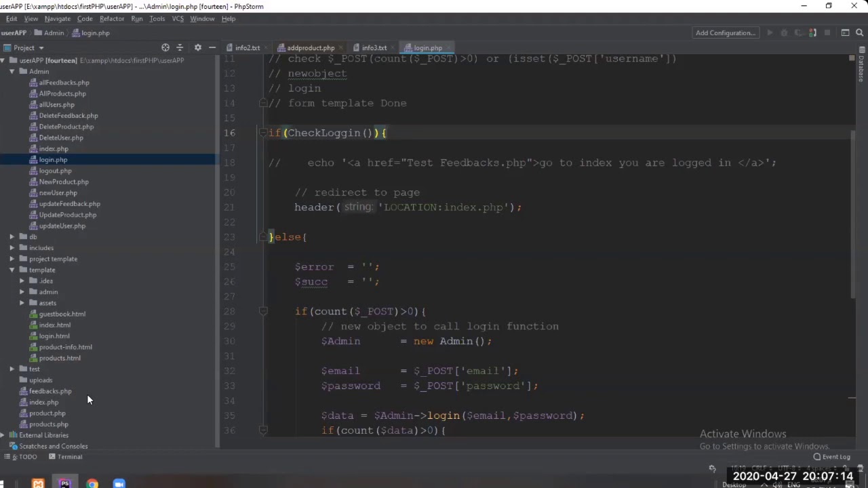Open the Edit menu
This screenshot has width=868, height=488.
[x=12, y=18]
